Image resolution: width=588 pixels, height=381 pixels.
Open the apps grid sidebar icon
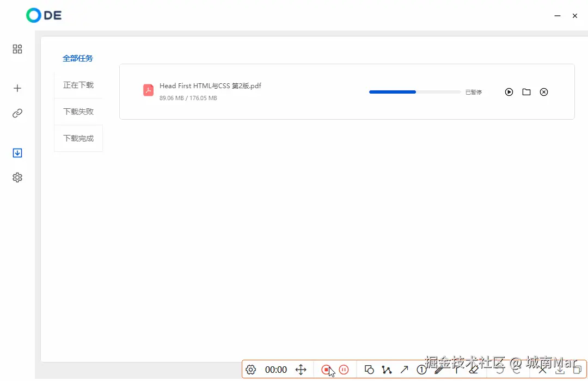coord(17,49)
